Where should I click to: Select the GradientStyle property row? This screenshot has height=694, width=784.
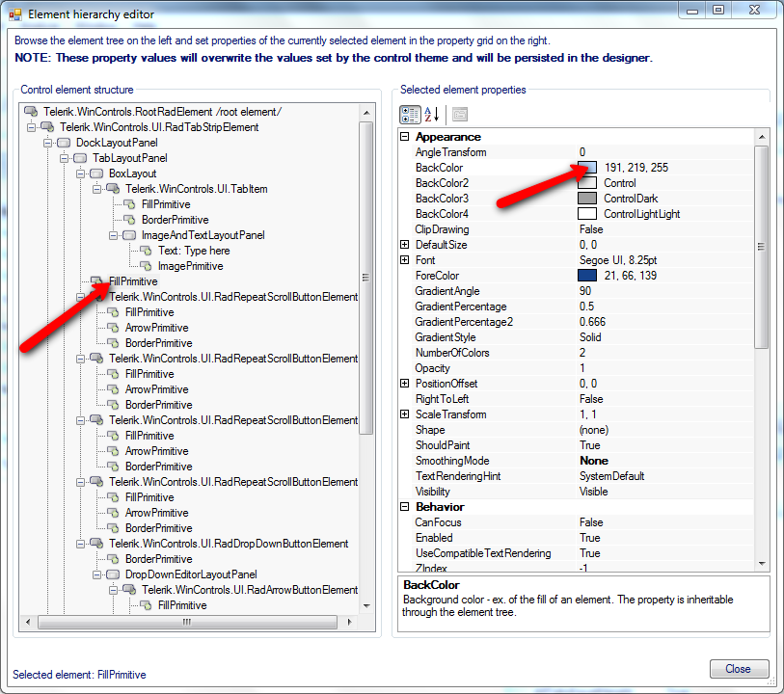[582, 337]
